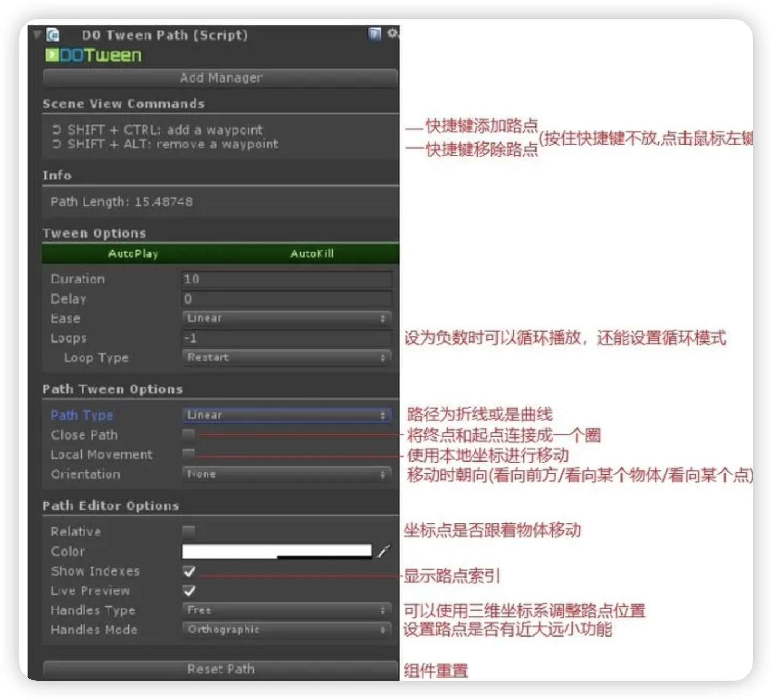Open the Handles Mode dropdown
This screenshot has width=772, height=700.
tap(287, 630)
